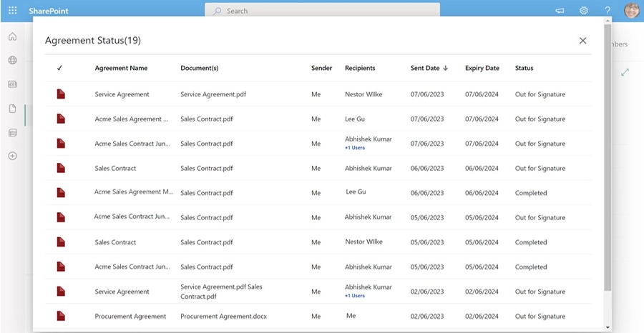Sort by Recipients column header

(360, 68)
